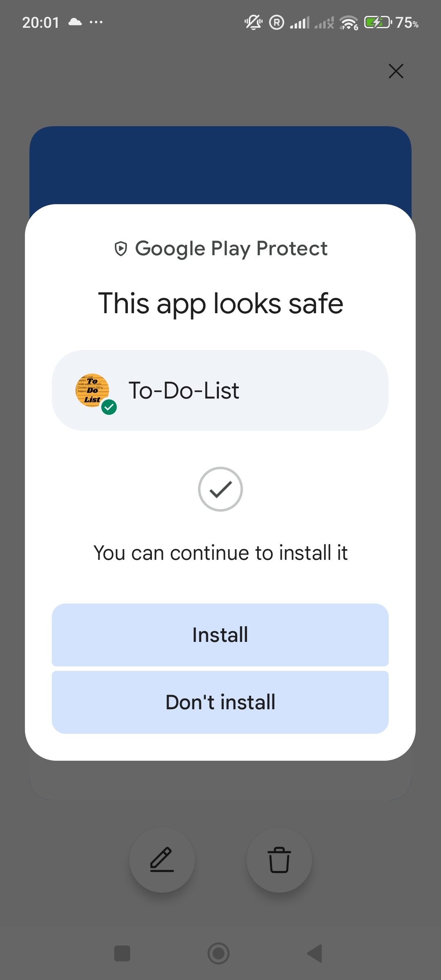Tap the cloud icon in status bar

point(75,22)
